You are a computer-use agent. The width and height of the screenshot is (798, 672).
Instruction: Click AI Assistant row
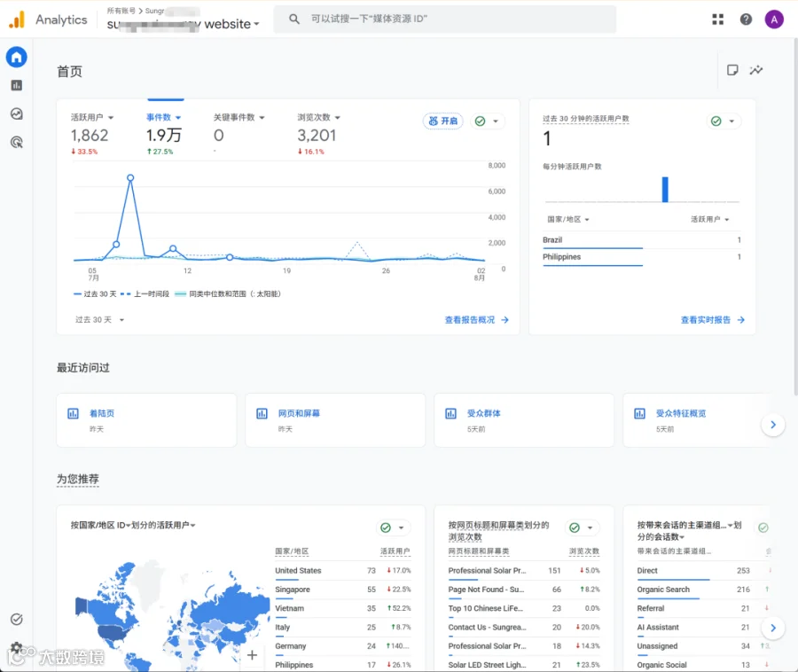pos(702,628)
